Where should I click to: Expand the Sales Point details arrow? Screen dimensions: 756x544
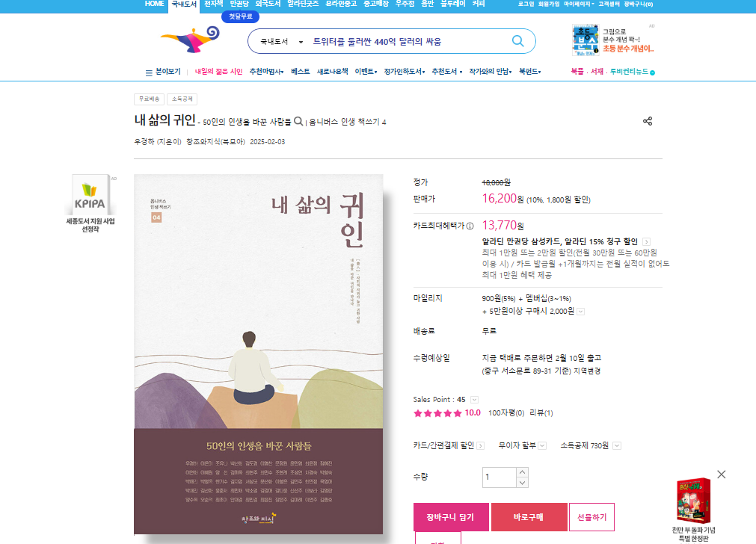[474, 400]
